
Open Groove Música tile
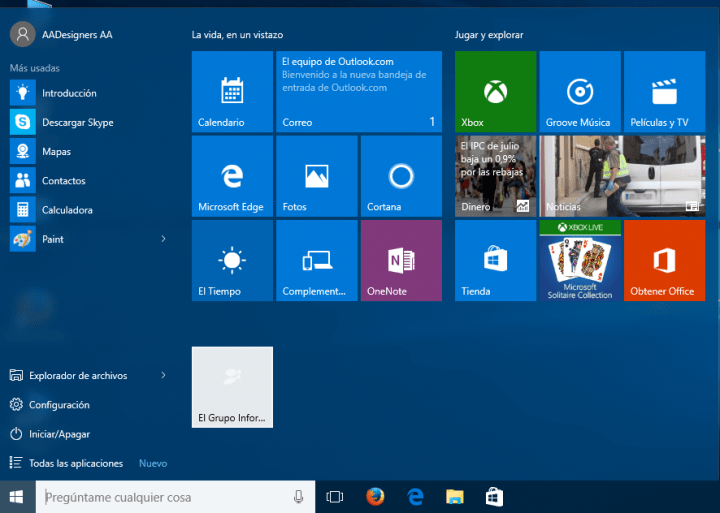(580, 91)
